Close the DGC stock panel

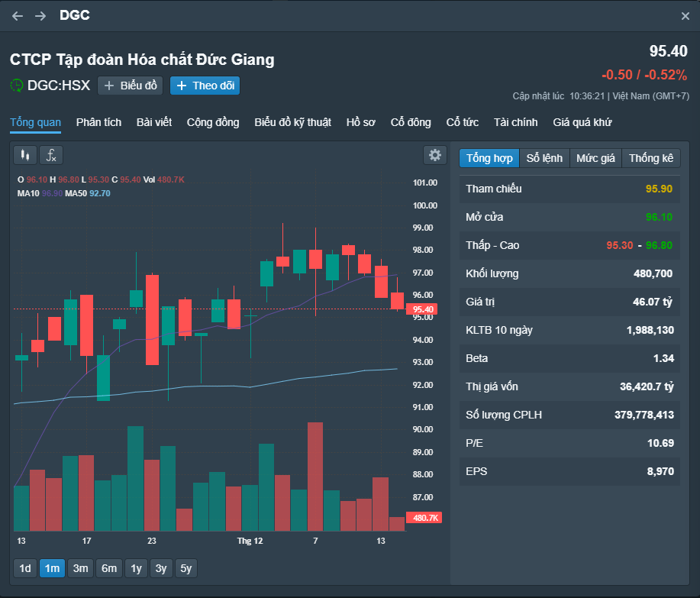(x=685, y=16)
